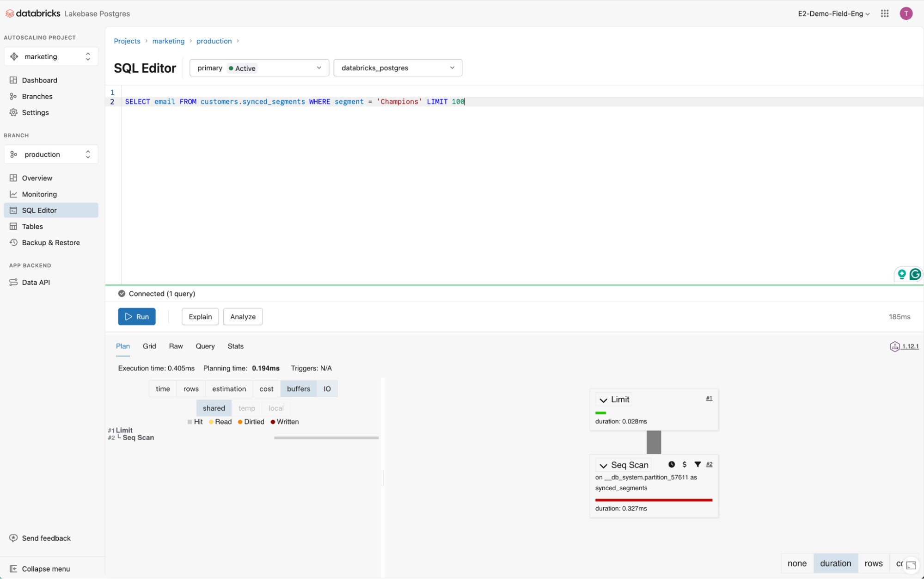Run the SQL query

pyautogui.click(x=137, y=317)
